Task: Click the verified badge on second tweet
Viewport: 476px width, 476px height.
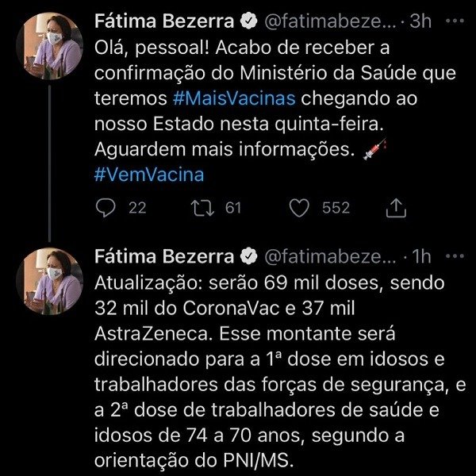Action: [249, 256]
